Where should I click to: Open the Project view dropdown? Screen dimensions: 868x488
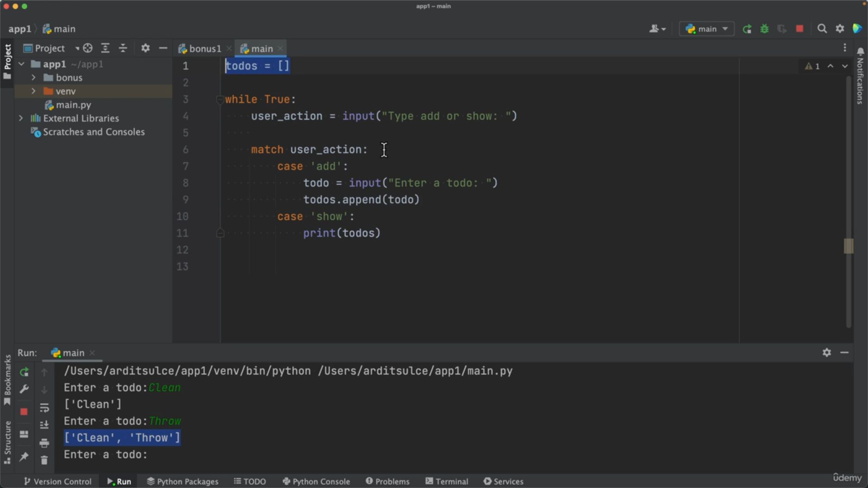[x=51, y=48]
